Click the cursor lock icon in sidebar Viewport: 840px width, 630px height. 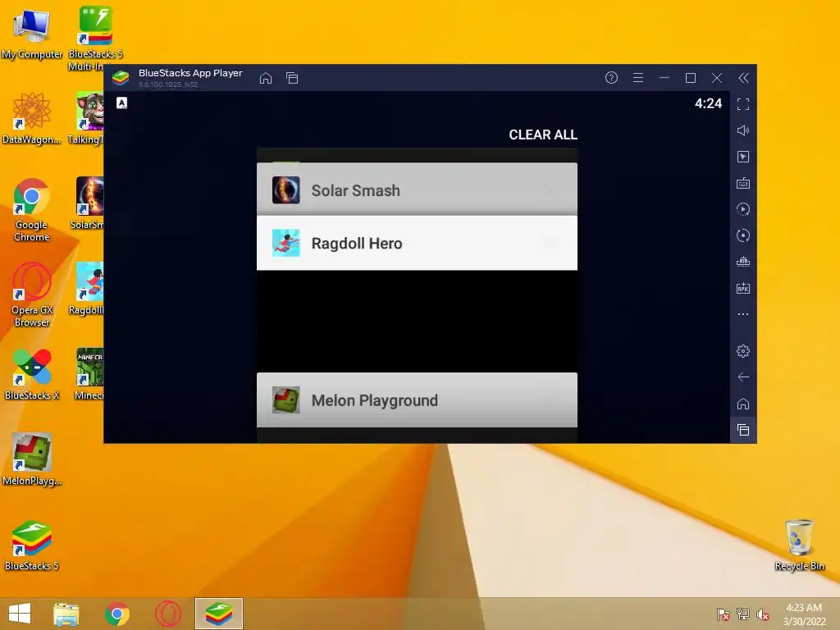click(743, 157)
